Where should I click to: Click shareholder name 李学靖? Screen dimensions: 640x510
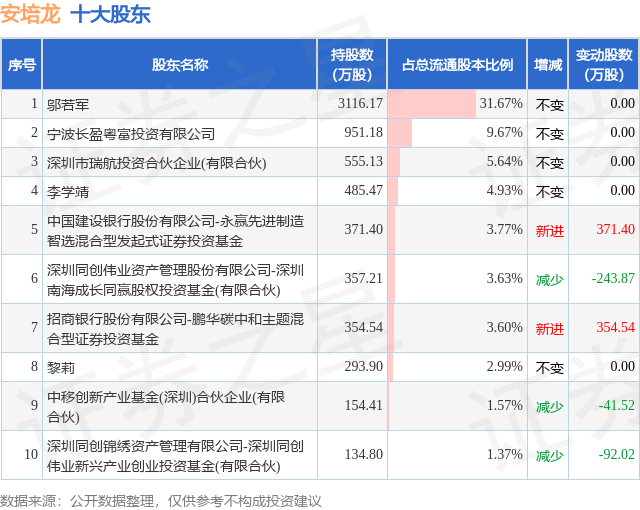coord(68,191)
